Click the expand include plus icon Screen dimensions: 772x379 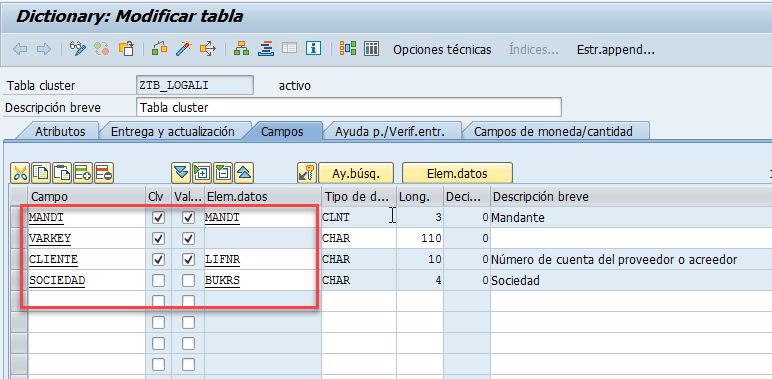202,173
